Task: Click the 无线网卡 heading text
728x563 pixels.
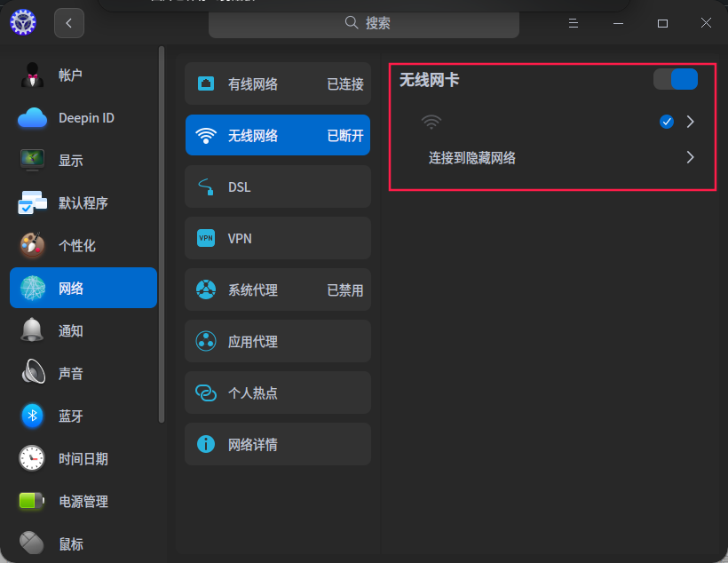Action: (x=429, y=80)
